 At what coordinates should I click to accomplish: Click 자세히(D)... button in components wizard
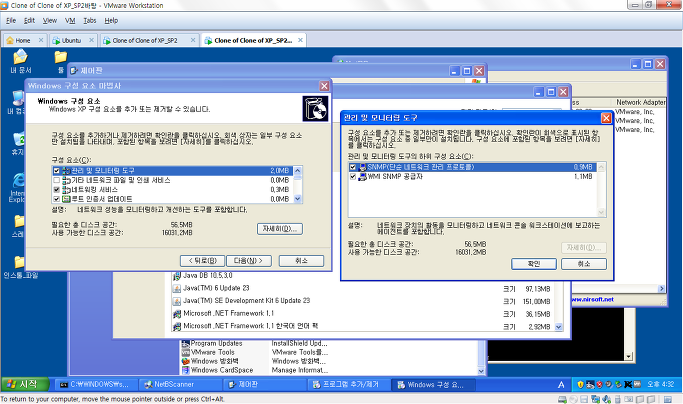point(280,229)
